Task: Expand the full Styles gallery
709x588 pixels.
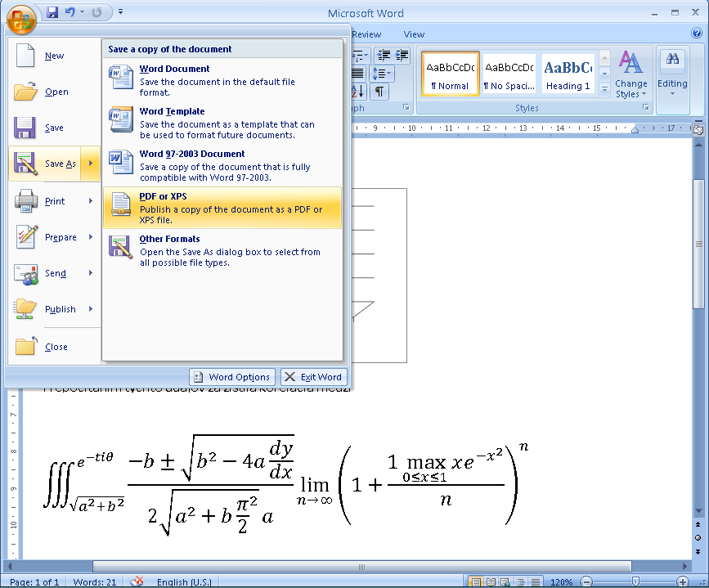Action: click(x=604, y=89)
